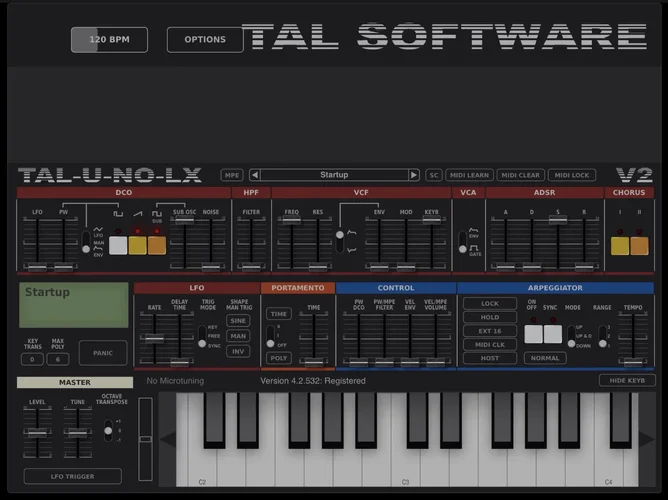Click LFO TRIGGER button
Viewport: 668px width, 500px height.
72,476
